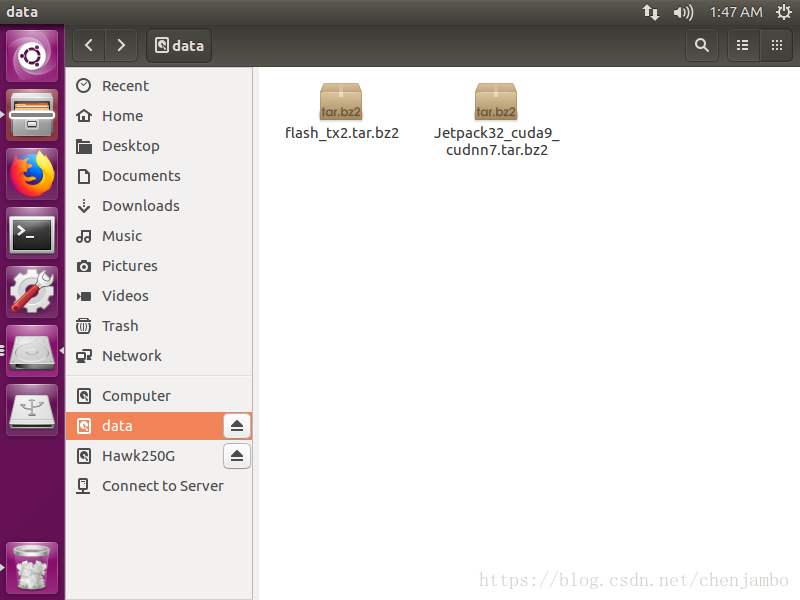Click the data path bar button
800x600 pixels.
pyautogui.click(x=179, y=45)
